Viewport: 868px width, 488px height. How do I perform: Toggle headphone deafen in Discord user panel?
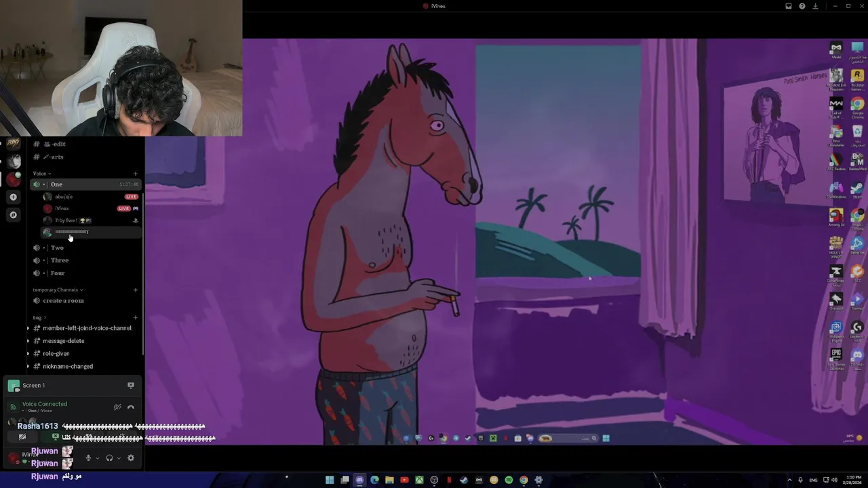[109, 457]
